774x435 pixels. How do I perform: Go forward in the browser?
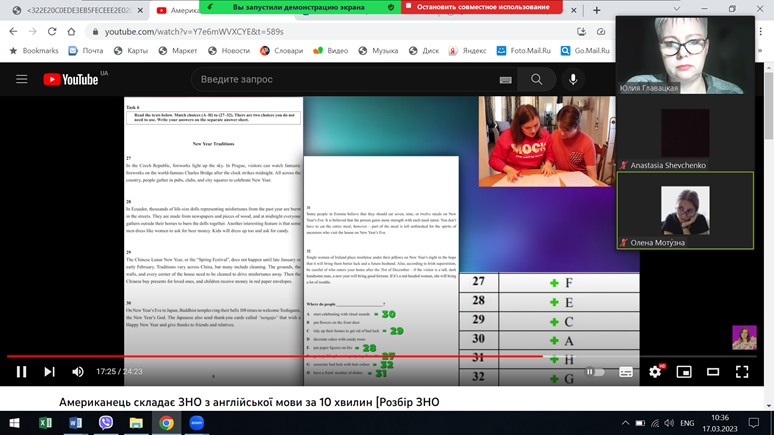[33, 31]
